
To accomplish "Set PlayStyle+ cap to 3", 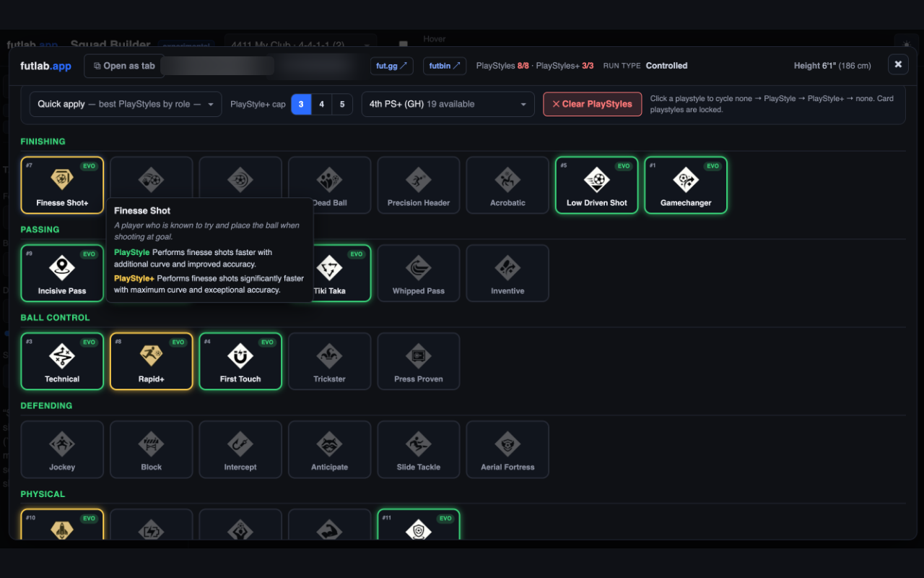I will pos(301,104).
